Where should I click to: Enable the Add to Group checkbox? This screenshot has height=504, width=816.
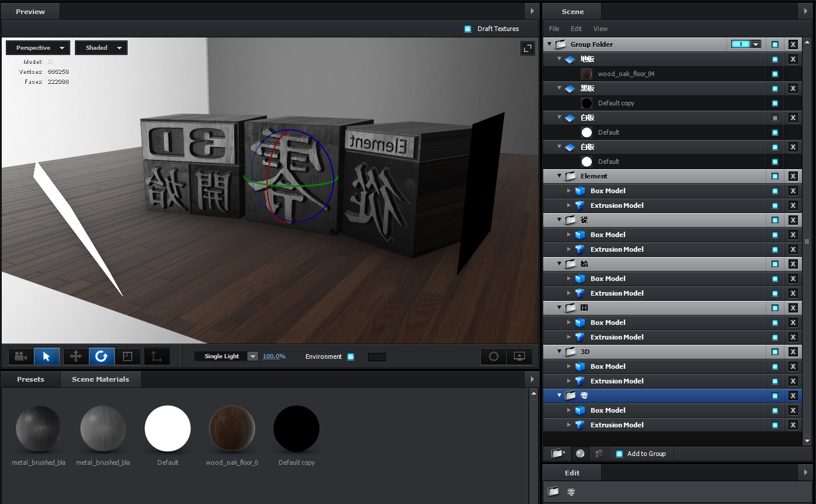[x=619, y=454]
